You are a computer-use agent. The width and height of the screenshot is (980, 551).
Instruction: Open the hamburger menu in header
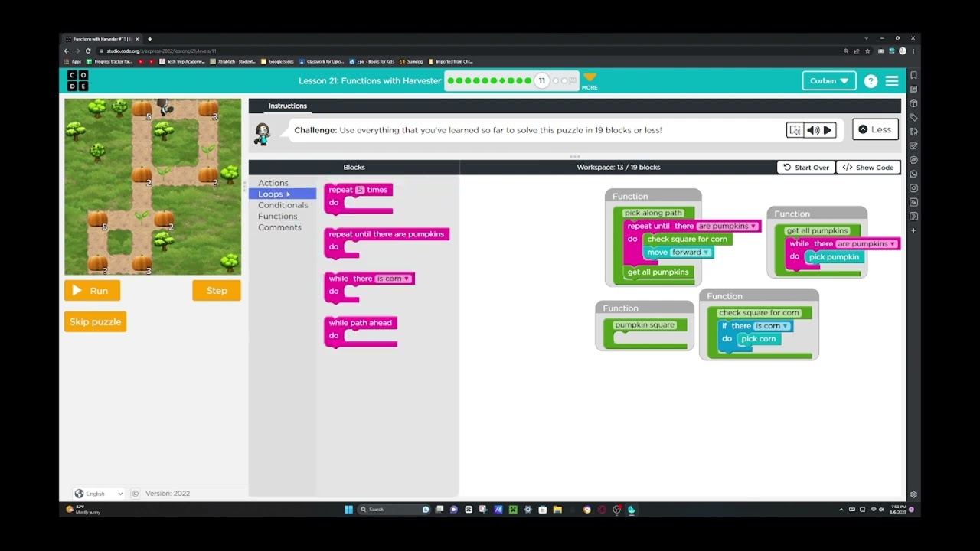click(x=892, y=81)
